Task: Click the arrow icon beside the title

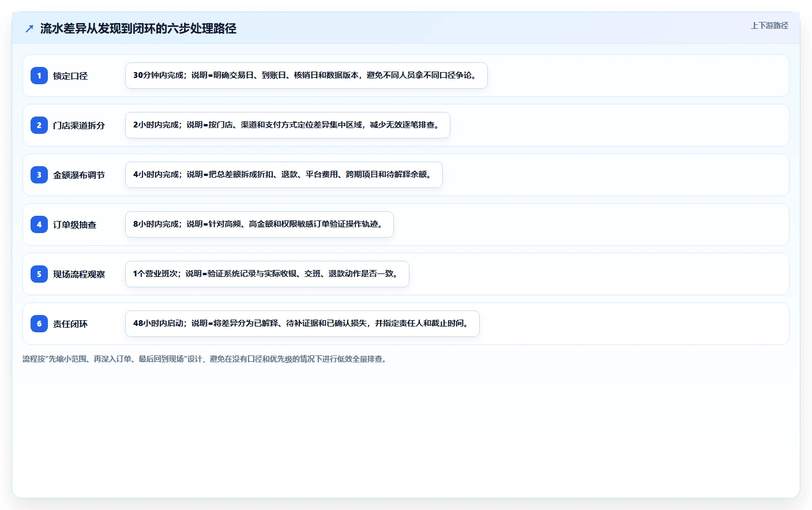Action: pyautogui.click(x=29, y=28)
